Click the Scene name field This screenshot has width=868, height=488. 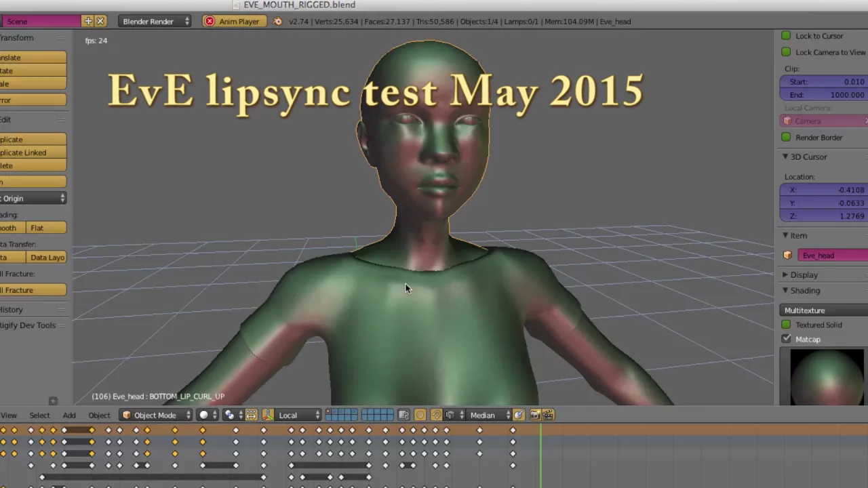(x=41, y=21)
